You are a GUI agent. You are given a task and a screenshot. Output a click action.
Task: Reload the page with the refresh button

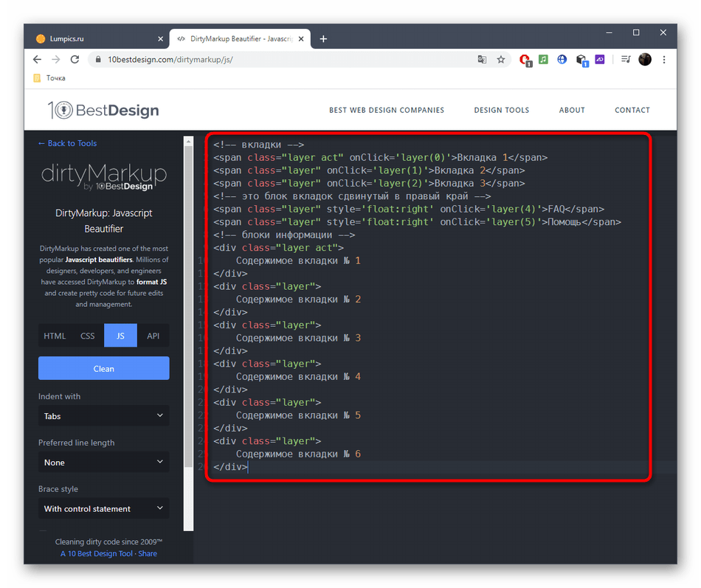[x=74, y=60]
